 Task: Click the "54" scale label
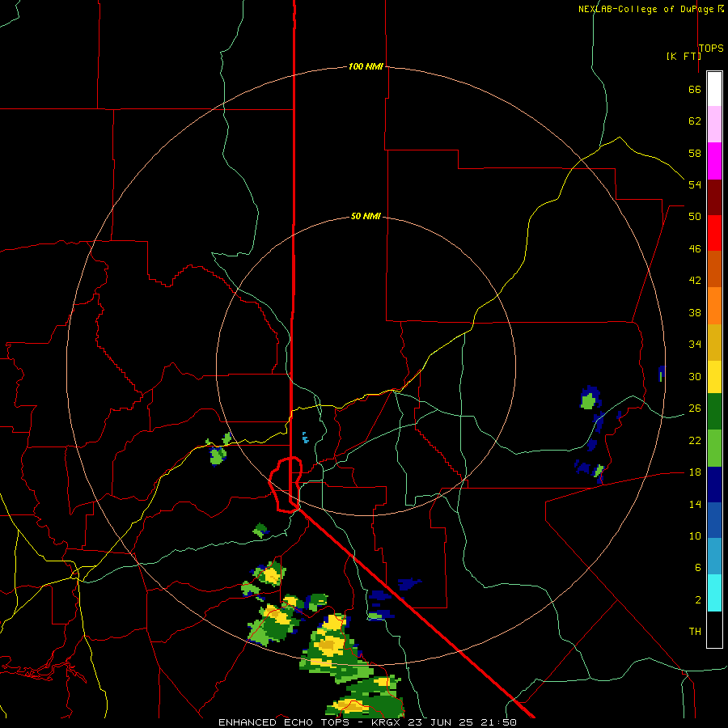(x=695, y=184)
